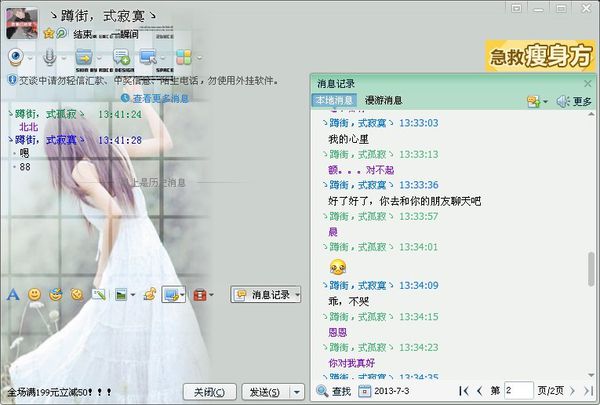Jump to the last history page

pos(588,391)
